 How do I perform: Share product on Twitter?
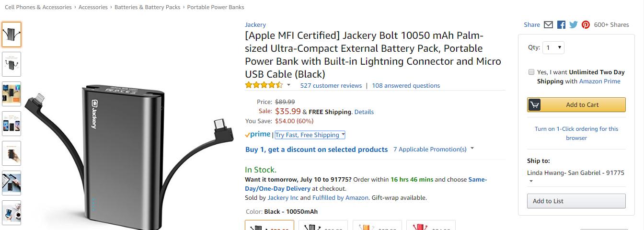point(573,25)
